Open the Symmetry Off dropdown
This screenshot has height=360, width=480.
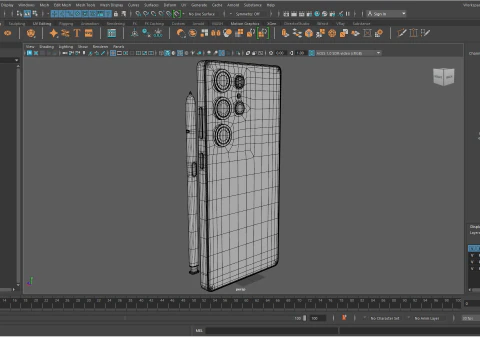coord(247,14)
